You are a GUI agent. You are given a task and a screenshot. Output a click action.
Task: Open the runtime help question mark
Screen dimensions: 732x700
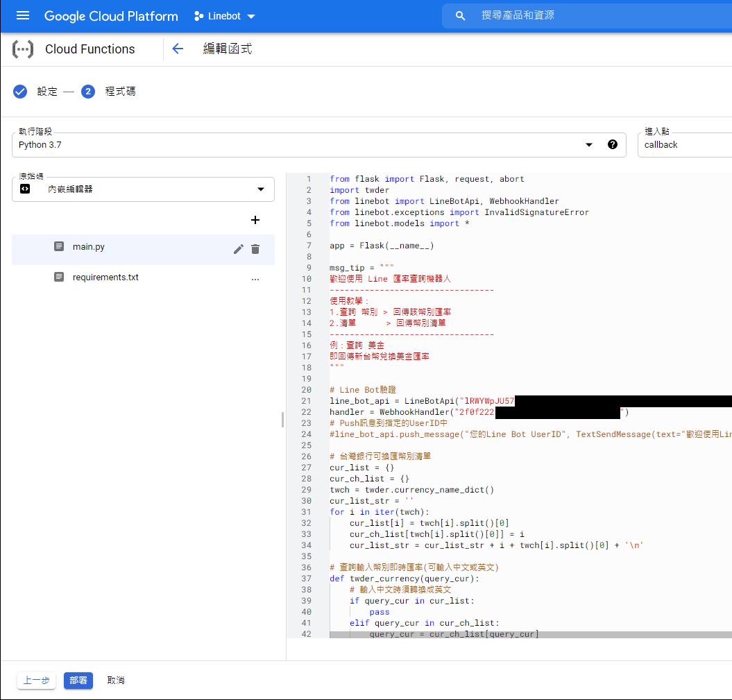(x=613, y=145)
